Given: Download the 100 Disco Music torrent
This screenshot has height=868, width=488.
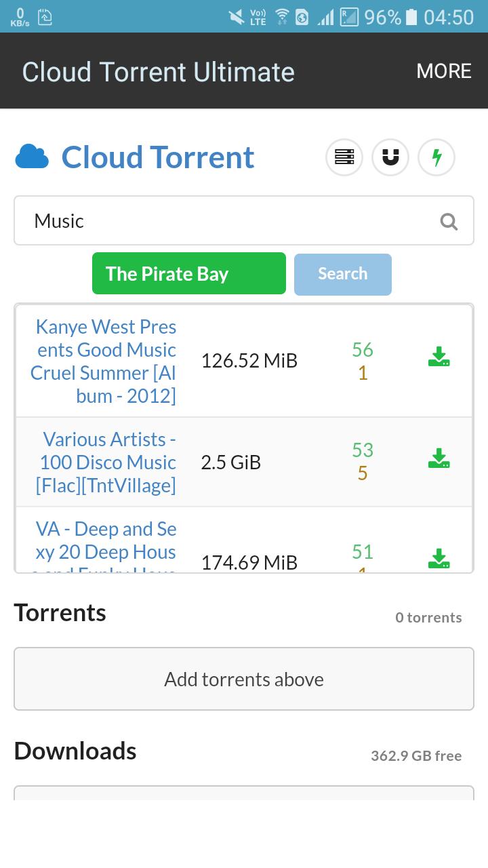Looking at the screenshot, I should (439, 458).
